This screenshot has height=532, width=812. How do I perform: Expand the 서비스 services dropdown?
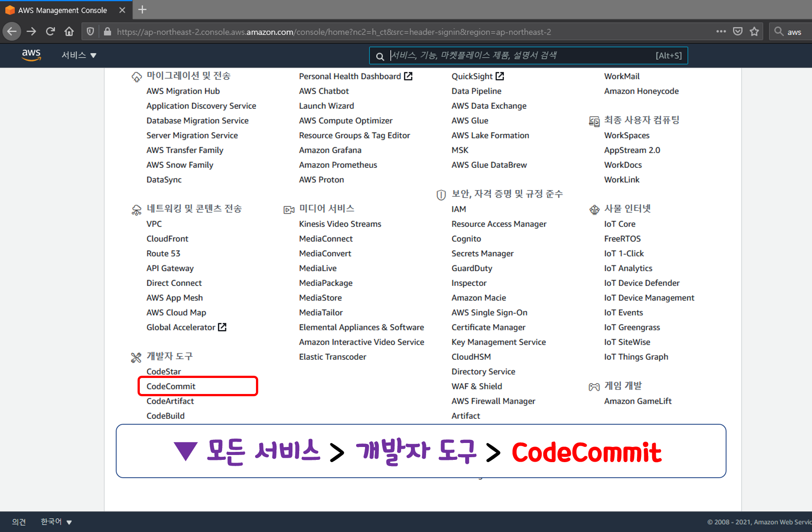(79, 55)
